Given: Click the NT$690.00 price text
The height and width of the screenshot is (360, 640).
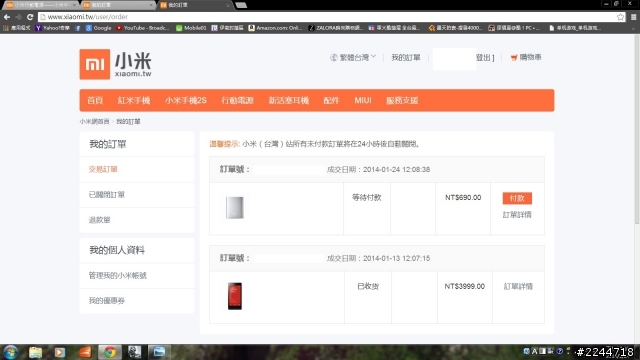Looking at the screenshot, I should point(463,198).
